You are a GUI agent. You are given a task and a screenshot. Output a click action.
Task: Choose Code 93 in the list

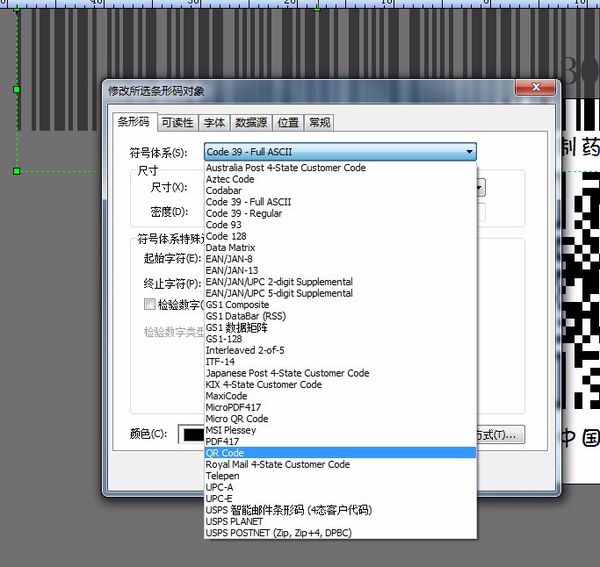pyautogui.click(x=340, y=225)
